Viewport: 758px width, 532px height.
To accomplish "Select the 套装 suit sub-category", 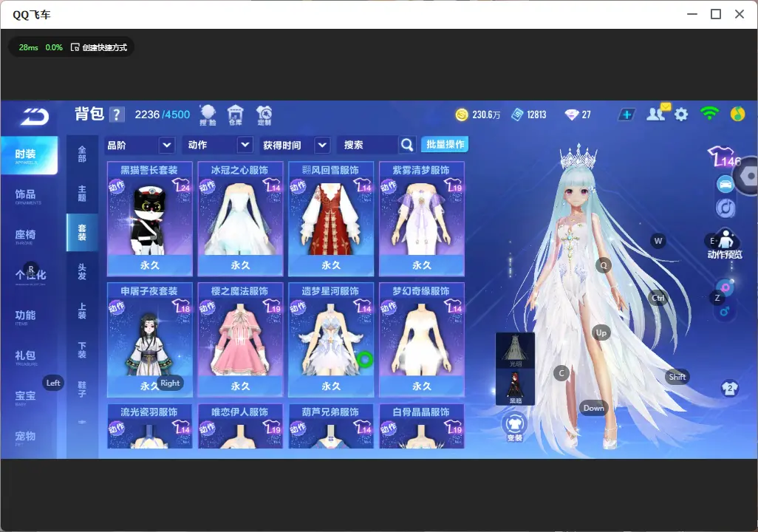I will [x=82, y=232].
